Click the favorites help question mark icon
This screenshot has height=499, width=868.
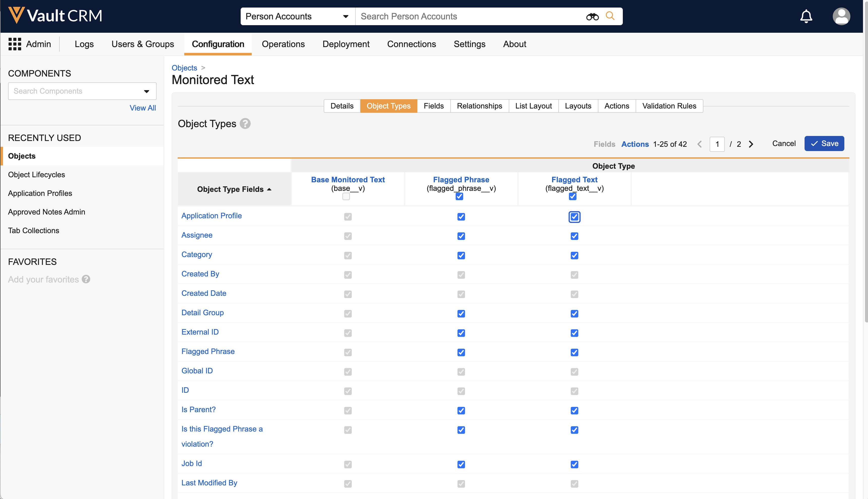tap(86, 279)
